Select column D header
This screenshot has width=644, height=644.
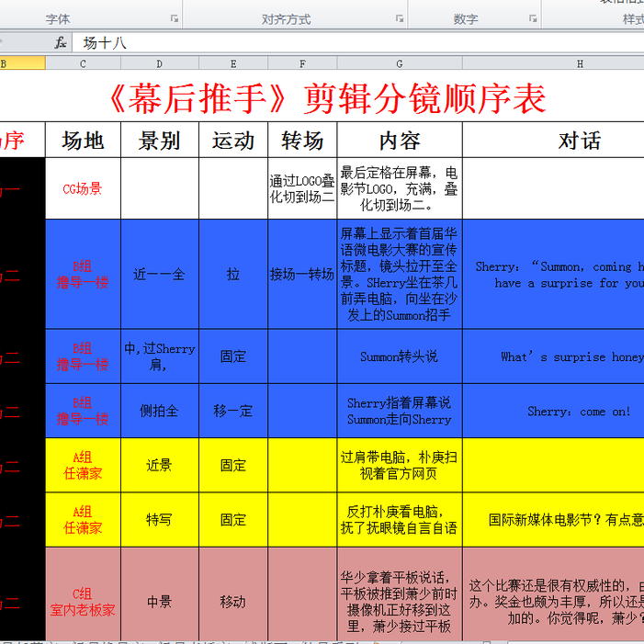point(160,63)
